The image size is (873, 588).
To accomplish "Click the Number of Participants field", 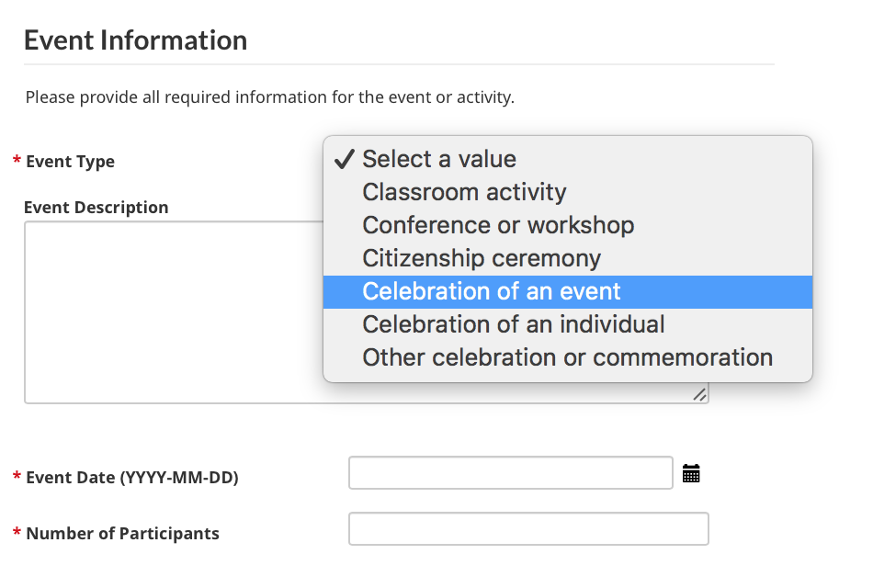I will pyautogui.click(x=528, y=529).
